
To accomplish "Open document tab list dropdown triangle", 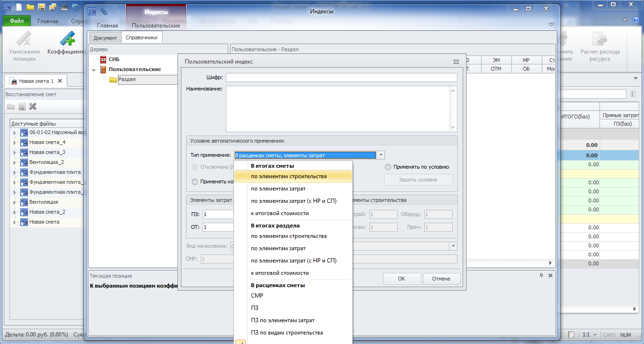I will [635, 78].
